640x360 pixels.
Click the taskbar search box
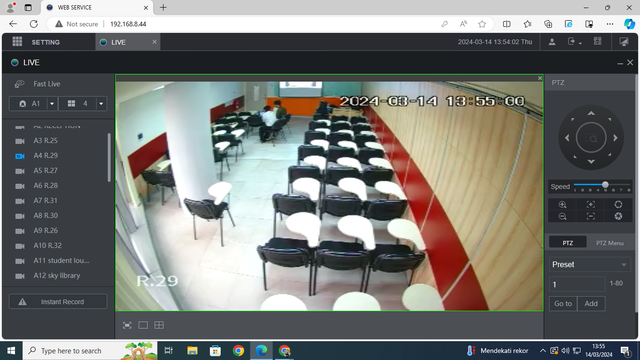(90, 351)
